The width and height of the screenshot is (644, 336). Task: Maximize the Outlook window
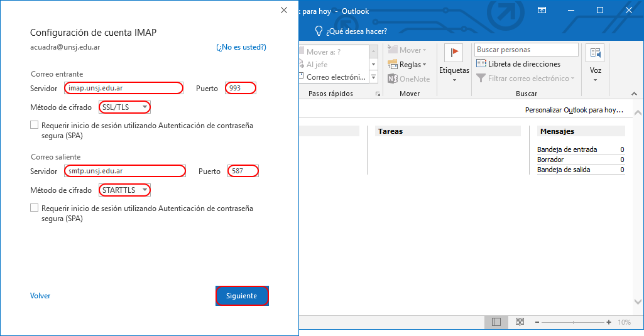pyautogui.click(x=599, y=10)
